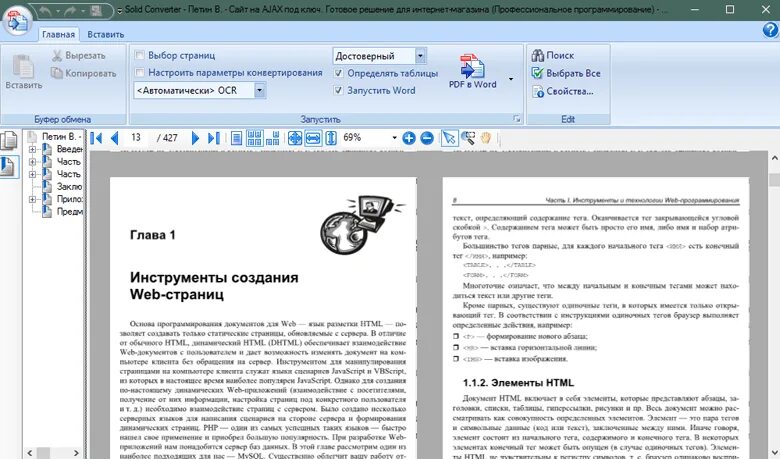The width and height of the screenshot is (780, 459).
Task: Expand the first Часть bookmark node
Action: click(x=32, y=162)
